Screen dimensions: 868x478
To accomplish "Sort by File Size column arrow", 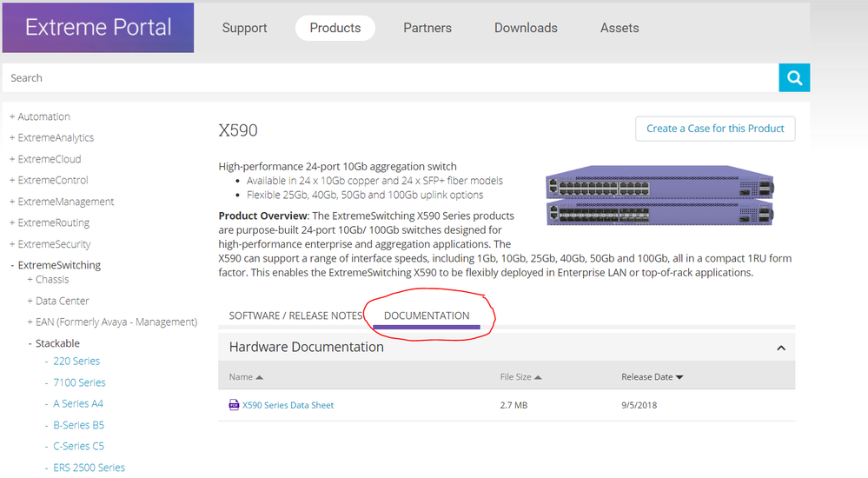I will click(x=538, y=377).
